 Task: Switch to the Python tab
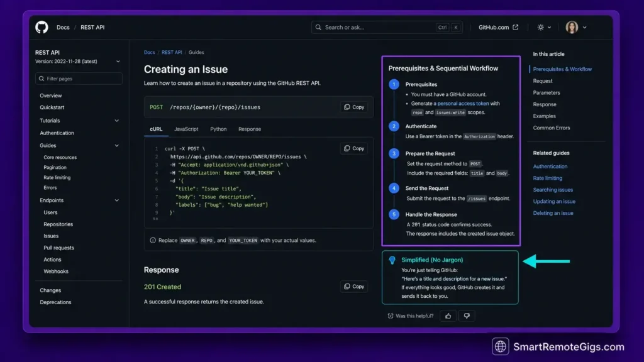218,129
